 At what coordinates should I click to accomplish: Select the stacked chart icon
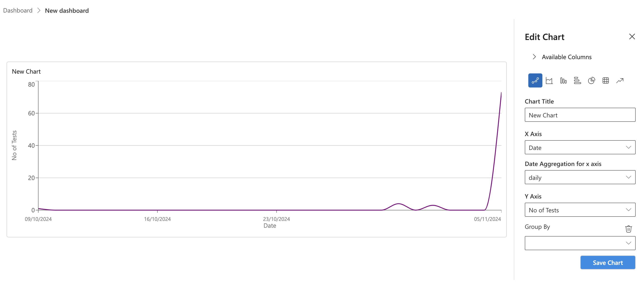pos(577,80)
